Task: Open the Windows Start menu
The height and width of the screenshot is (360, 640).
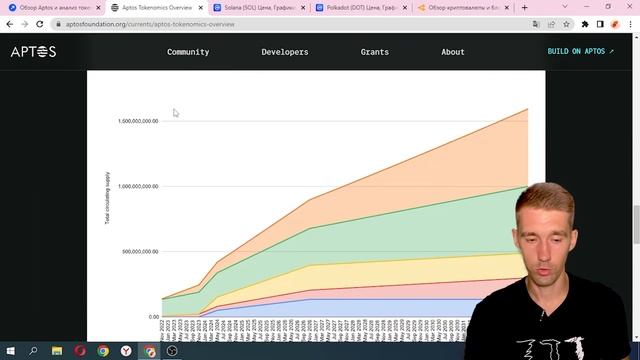Action: pyautogui.click(x=11, y=351)
